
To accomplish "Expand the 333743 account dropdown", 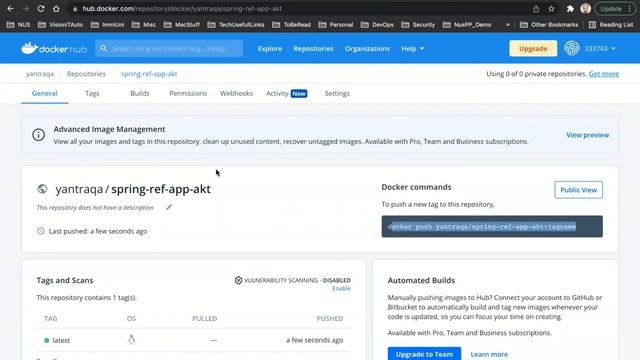I will [x=600, y=49].
